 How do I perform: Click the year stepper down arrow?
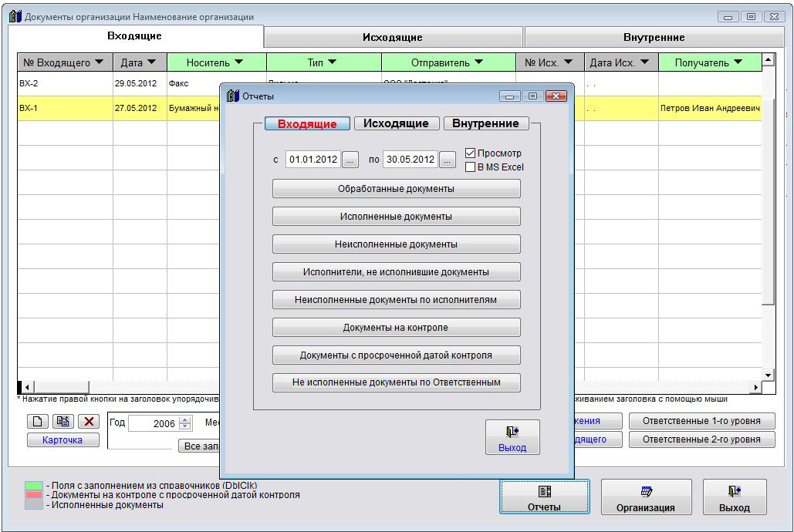point(186,426)
